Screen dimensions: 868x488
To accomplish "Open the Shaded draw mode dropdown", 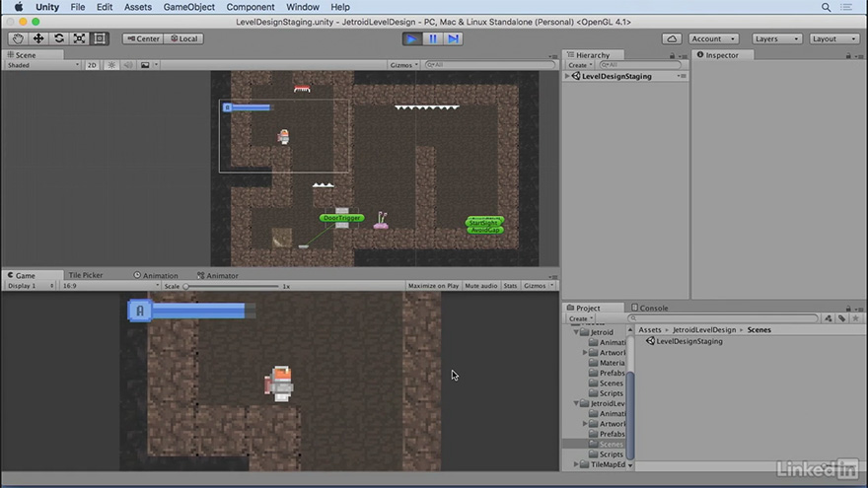I will click(x=42, y=65).
